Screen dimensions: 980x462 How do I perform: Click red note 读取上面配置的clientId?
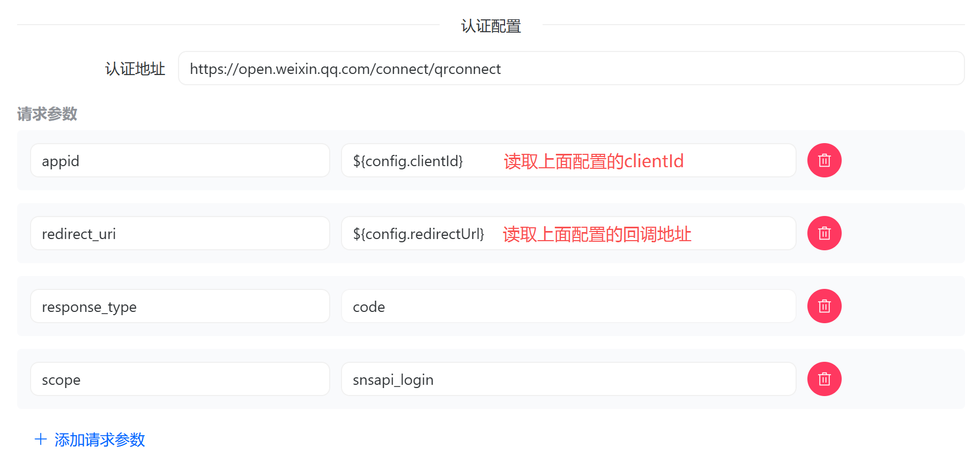(x=593, y=161)
